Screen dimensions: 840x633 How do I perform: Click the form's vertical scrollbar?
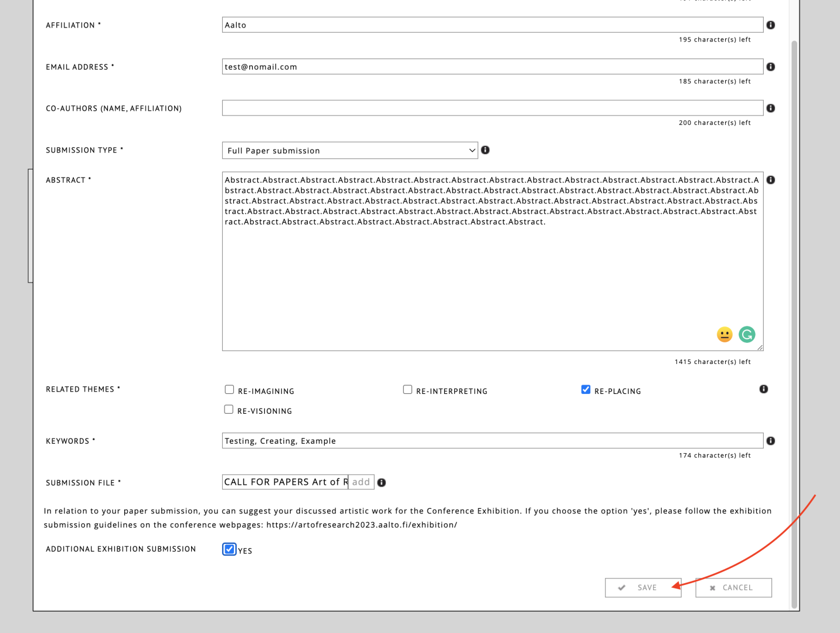tap(794, 325)
